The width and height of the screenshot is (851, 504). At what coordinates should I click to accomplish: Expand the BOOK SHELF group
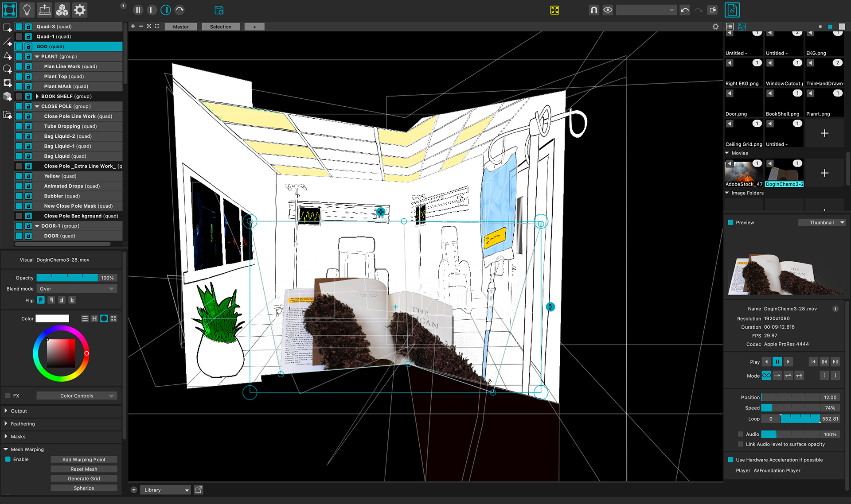coord(37,96)
